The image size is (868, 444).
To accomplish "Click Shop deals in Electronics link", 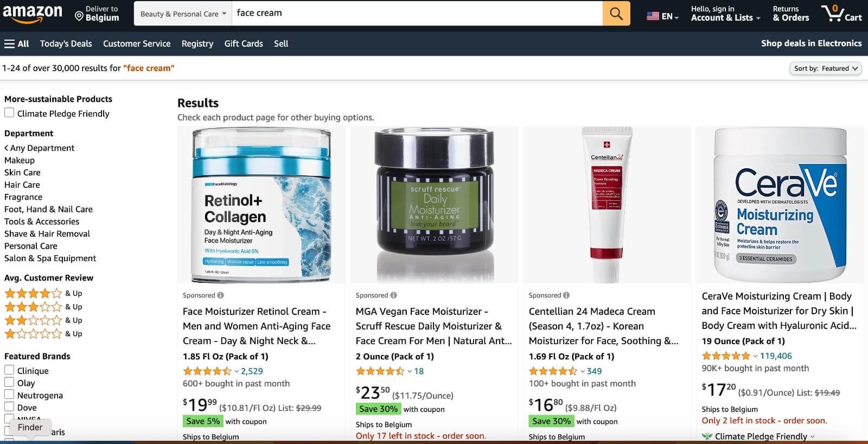I will [811, 43].
